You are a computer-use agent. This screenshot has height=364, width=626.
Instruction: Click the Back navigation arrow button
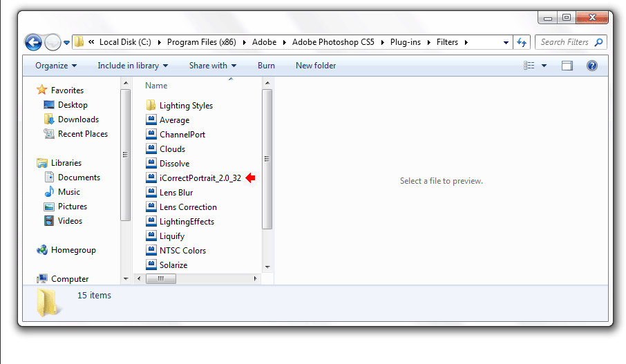point(33,43)
